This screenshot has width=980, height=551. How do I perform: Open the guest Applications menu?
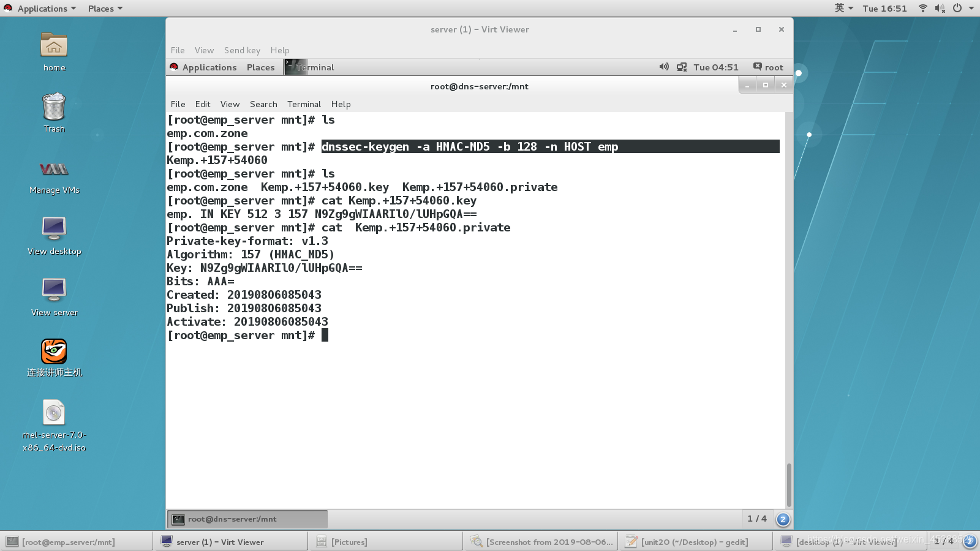(209, 67)
